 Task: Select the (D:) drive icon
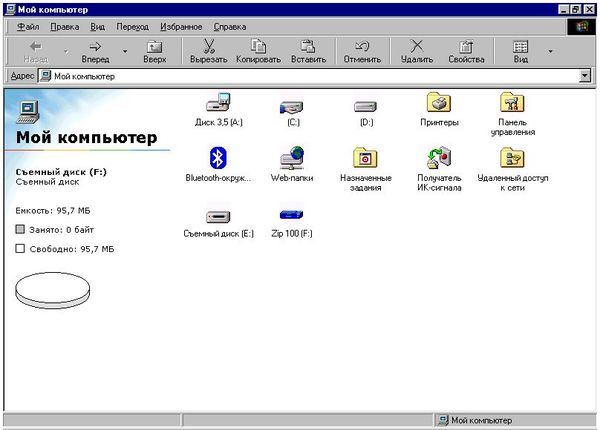pos(365,105)
